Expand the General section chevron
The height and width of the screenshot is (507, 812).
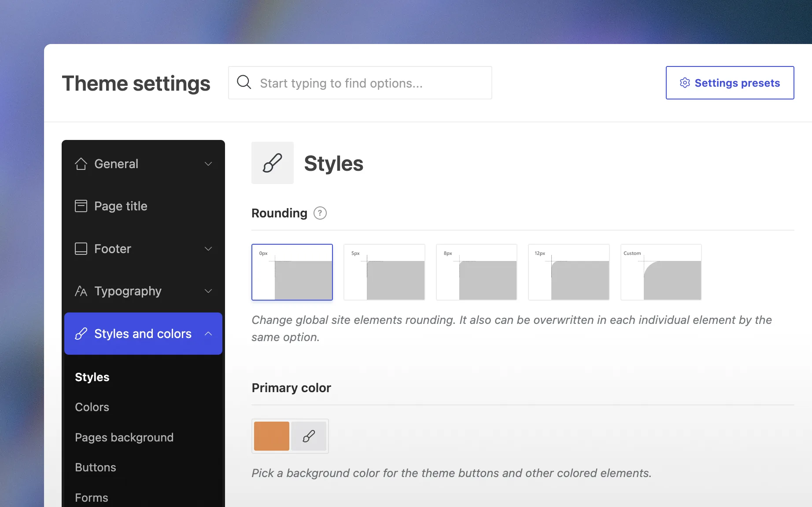[x=208, y=164]
